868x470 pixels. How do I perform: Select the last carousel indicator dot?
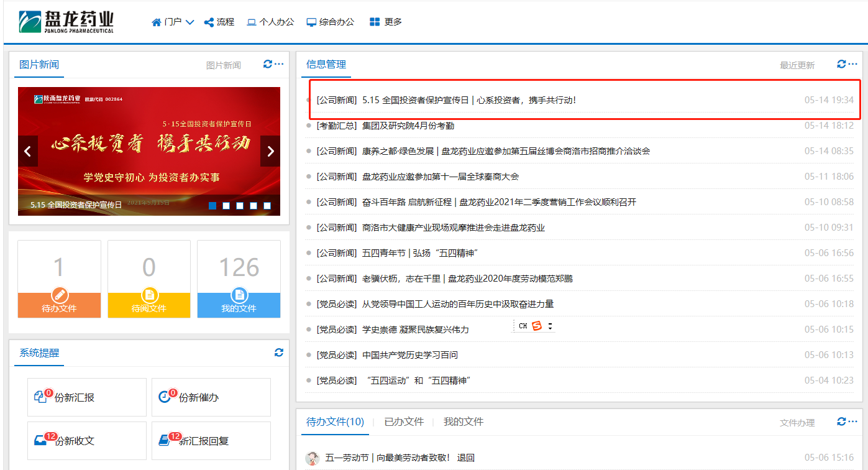point(267,206)
